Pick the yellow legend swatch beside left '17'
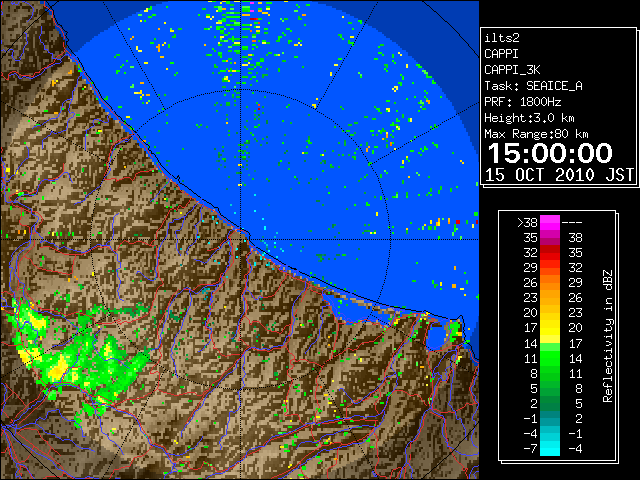The width and height of the screenshot is (640, 480). (x=550, y=328)
